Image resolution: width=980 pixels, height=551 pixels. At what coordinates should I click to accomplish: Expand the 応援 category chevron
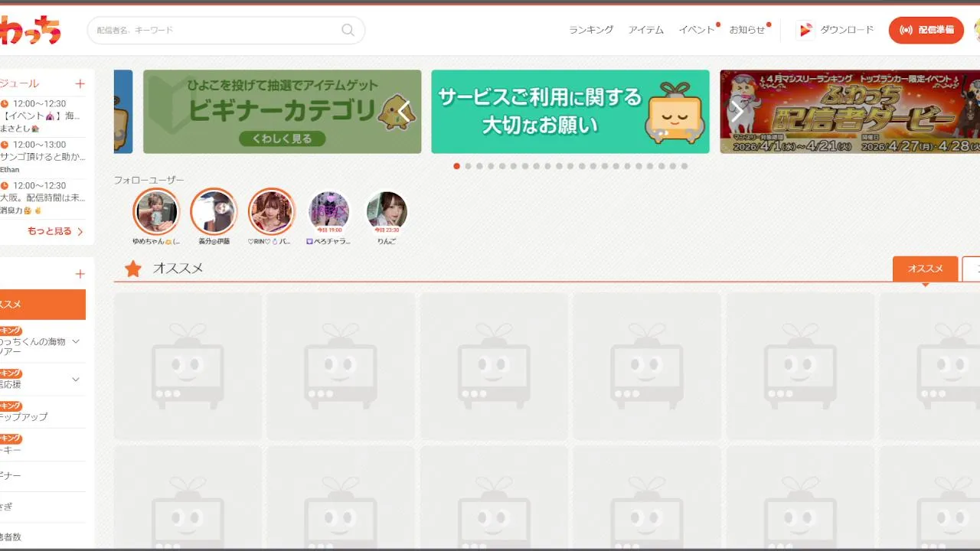coord(76,379)
